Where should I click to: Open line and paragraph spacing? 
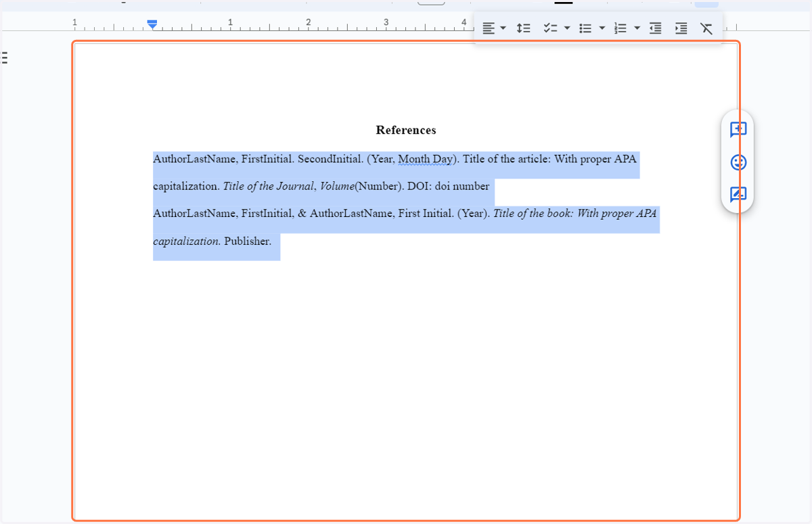coord(523,28)
